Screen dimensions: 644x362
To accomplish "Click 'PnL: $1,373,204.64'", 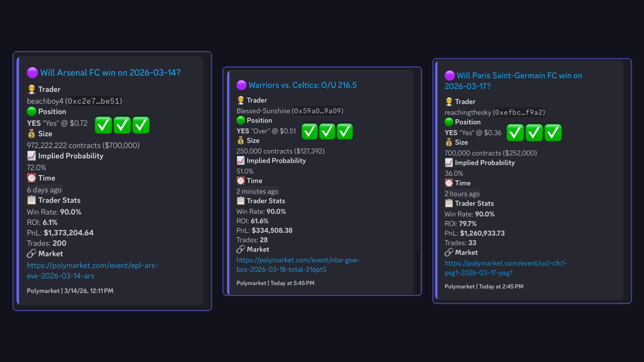I will click(x=60, y=233).
